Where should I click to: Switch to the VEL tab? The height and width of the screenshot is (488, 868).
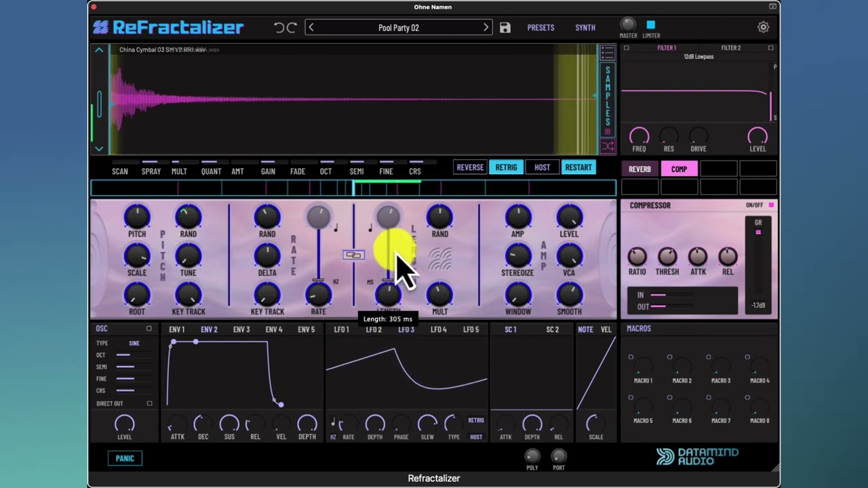tap(606, 329)
